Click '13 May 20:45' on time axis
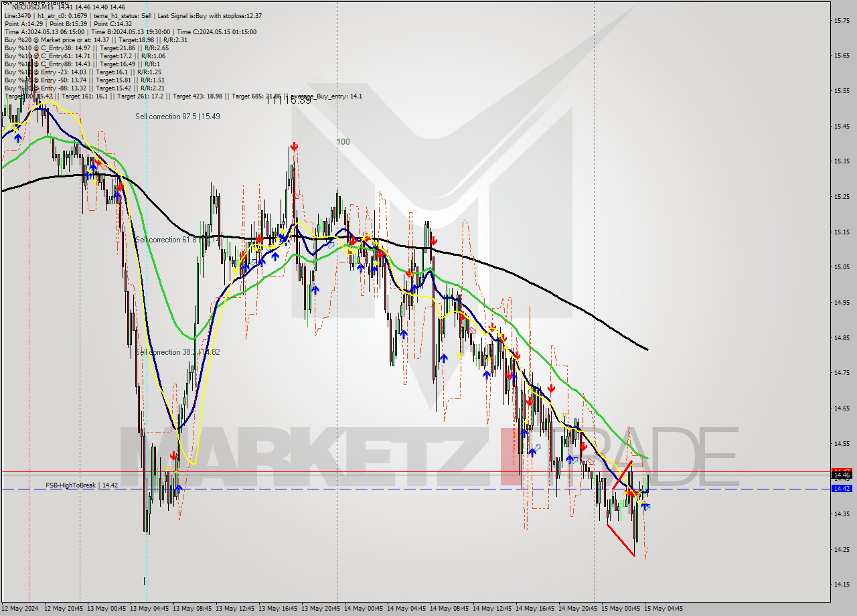 (321, 609)
